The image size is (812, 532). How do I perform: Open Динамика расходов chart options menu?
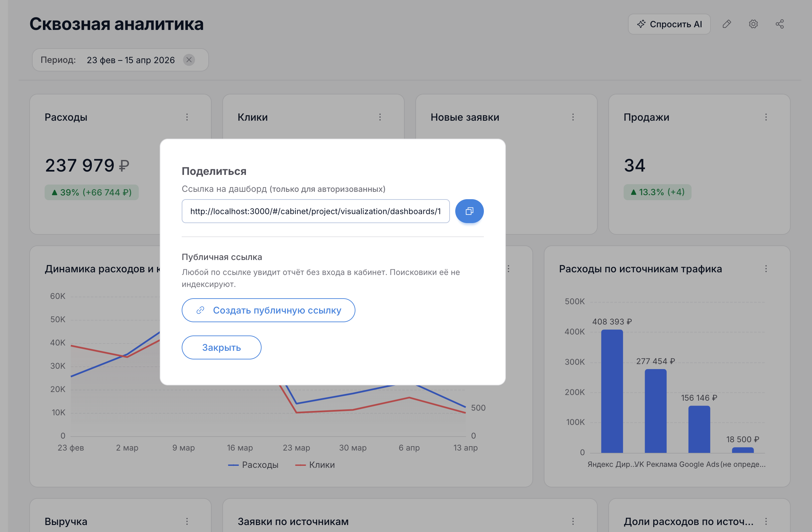click(x=509, y=269)
